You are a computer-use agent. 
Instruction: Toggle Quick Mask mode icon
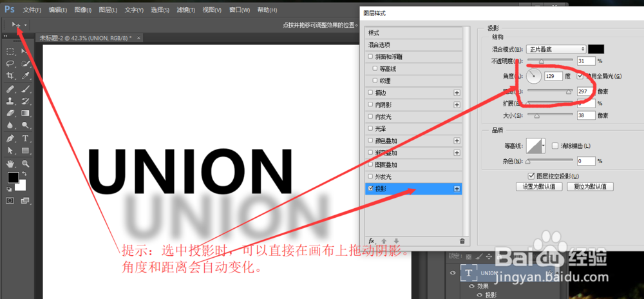point(10,201)
